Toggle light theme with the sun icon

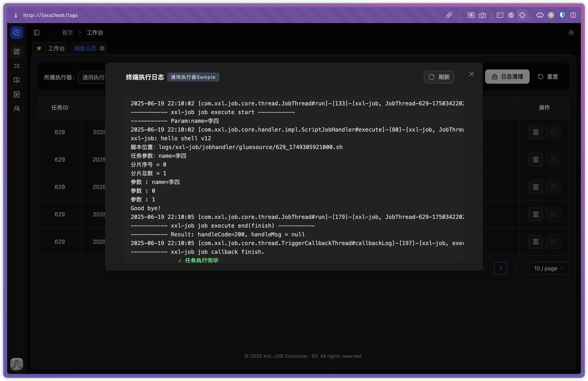[571, 32]
